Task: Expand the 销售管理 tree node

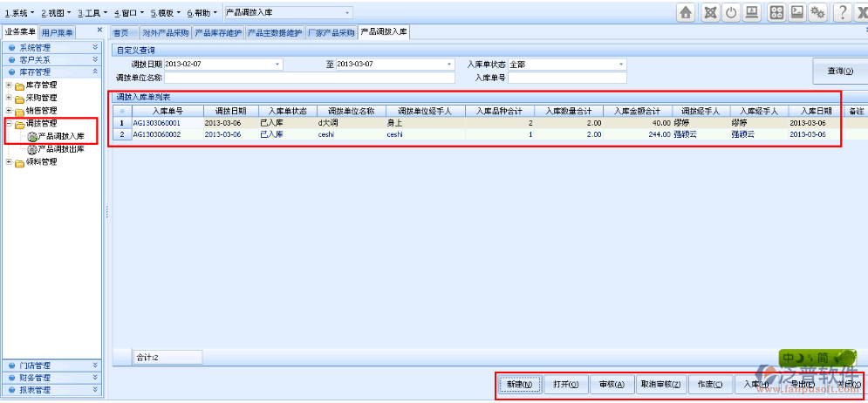Action: click(x=9, y=110)
